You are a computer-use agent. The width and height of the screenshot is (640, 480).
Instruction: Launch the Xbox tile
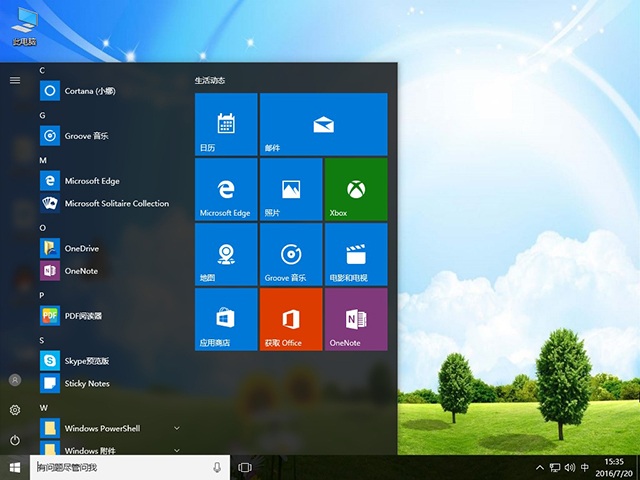coord(355,188)
